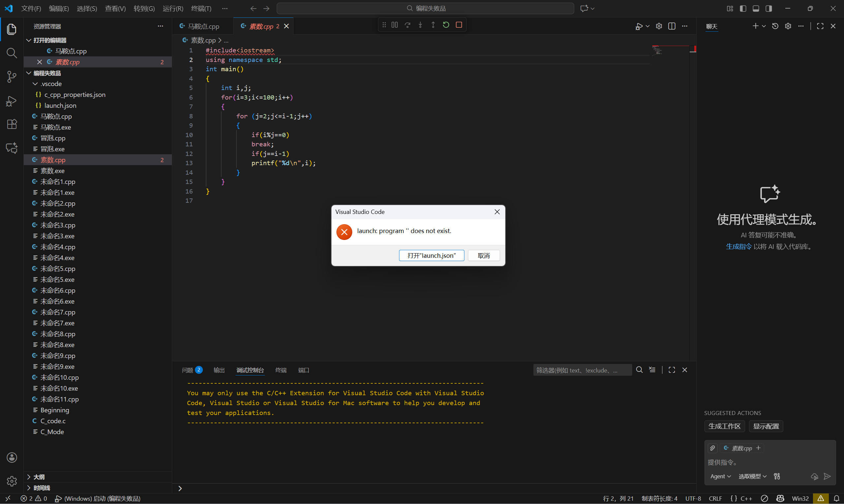This screenshot has width=844, height=504.
Task: Switch to the 终端 panel tab
Action: coord(281,370)
